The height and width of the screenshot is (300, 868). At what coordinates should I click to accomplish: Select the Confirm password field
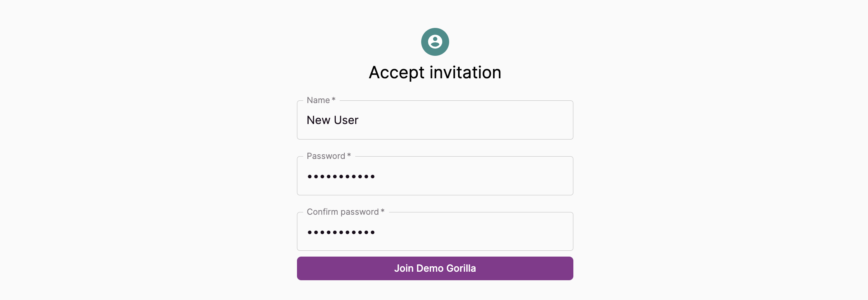click(x=435, y=231)
